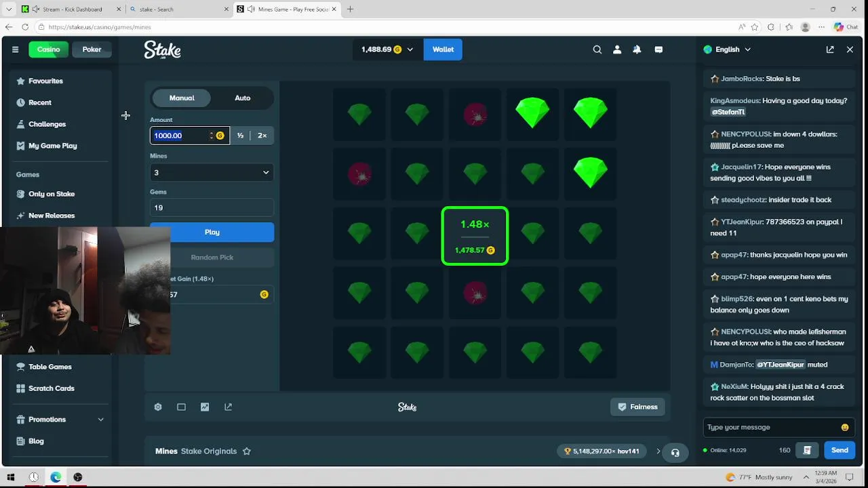Switch to Auto betting mode
Image resolution: width=868 pixels, height=488 pixels.
pos(242,98)
